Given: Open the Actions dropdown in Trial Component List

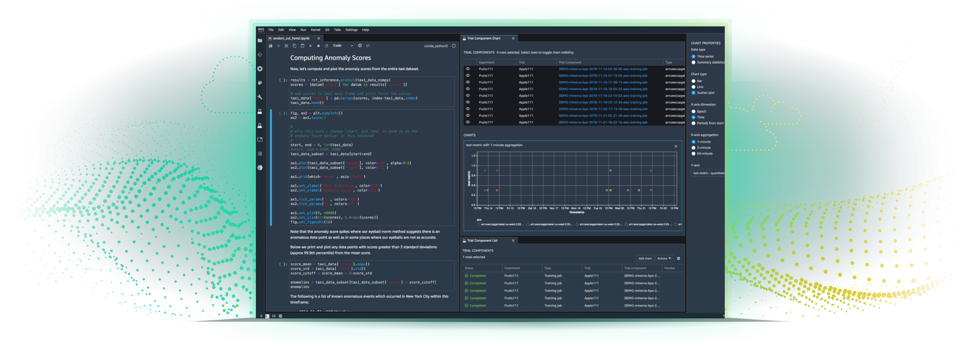Looking at the screenshot, I should coord(664,258).
